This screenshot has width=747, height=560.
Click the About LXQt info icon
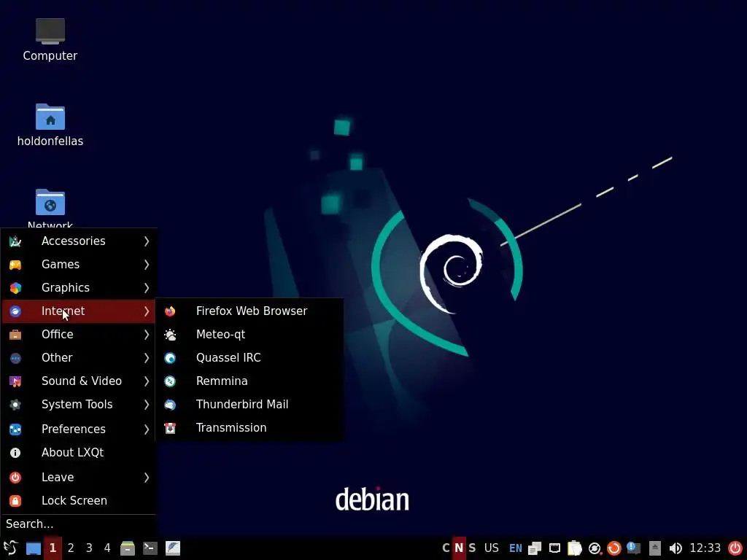click(15, 452)
